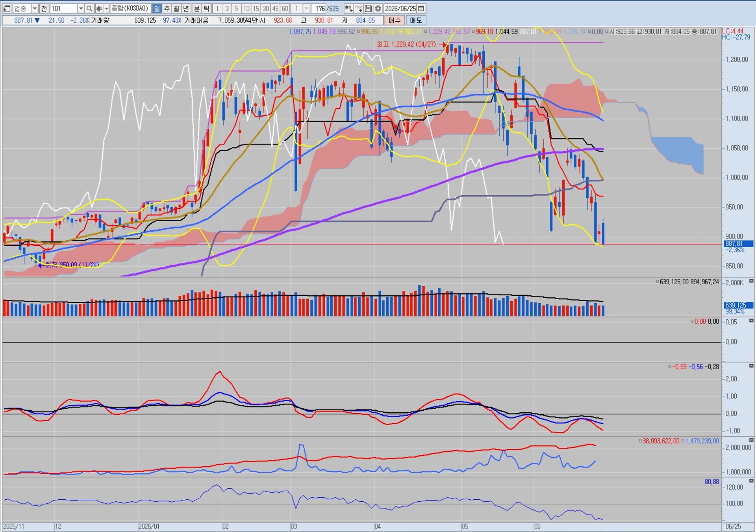
Task: Select the 10 interval preset button
Action: tap(246, 8)
